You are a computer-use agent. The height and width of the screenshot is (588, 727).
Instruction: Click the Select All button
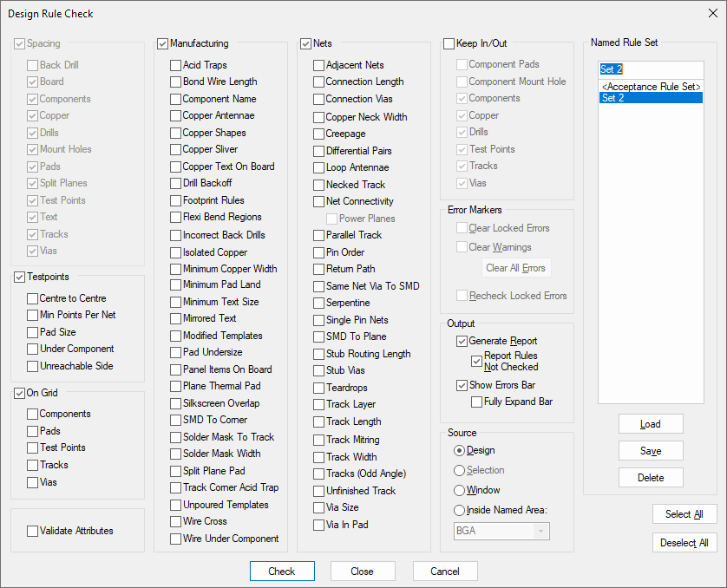(x=684, y=514)
